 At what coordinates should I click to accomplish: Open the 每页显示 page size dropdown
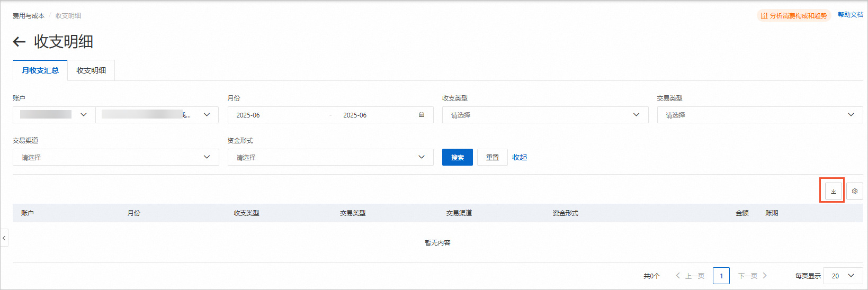click(x=843, y=276)
